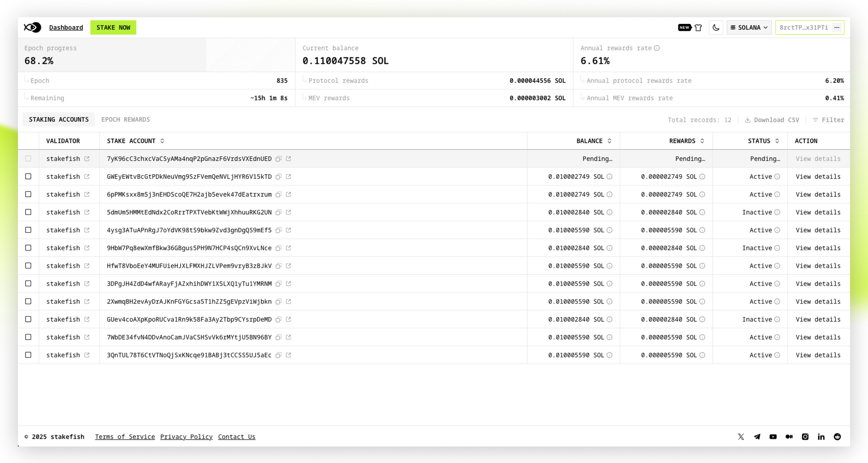Copy stake account address HfwT8VboEeY4

pyautogui.click(x=279, y=266)
